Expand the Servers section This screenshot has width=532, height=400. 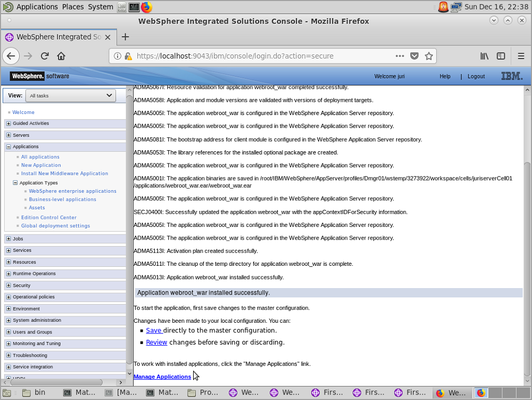9,135
